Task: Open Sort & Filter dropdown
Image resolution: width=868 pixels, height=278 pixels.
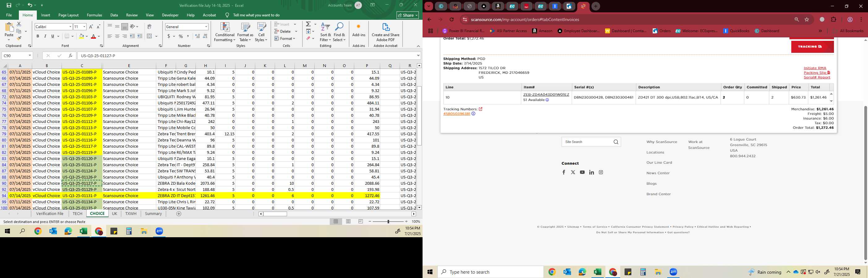Action: pos(325,32)
